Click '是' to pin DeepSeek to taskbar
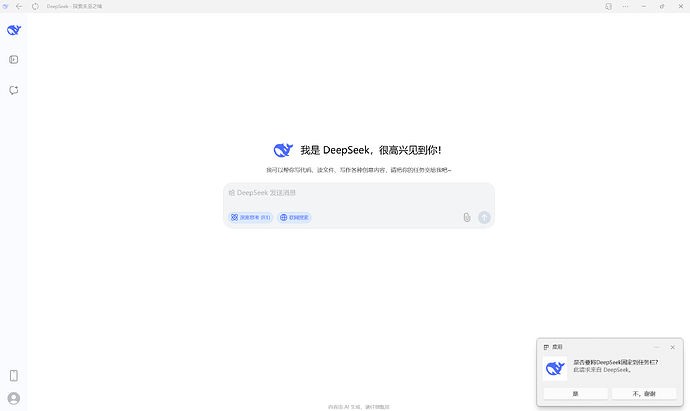This screenshot has height=411, width=690. pos(576,394)
